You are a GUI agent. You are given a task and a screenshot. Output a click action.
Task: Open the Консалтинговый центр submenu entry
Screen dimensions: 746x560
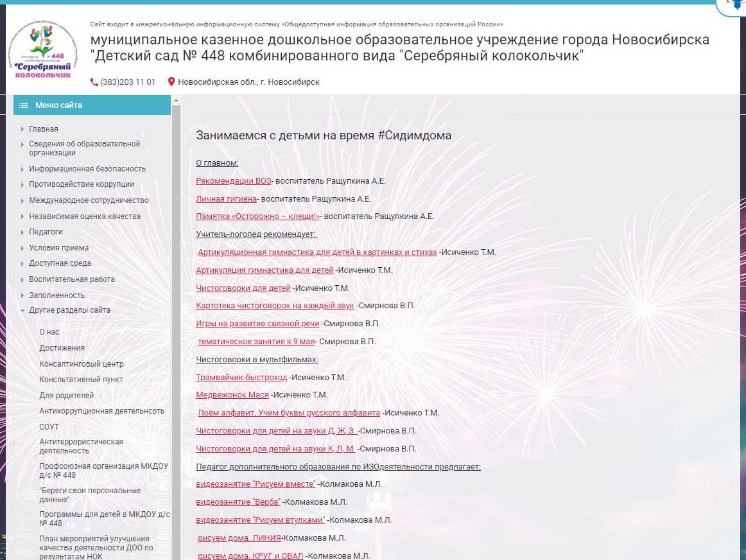click(82, 364)
